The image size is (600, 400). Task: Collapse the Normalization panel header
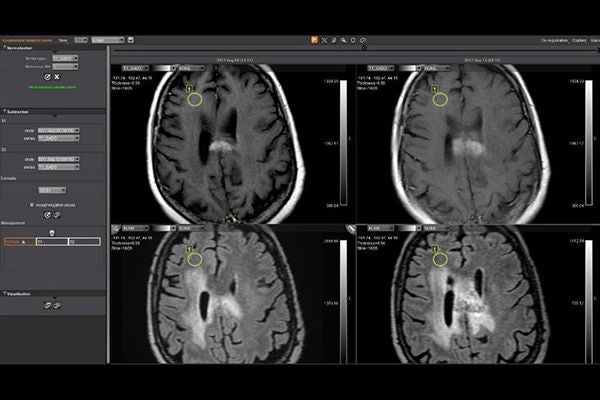(53, 48)
